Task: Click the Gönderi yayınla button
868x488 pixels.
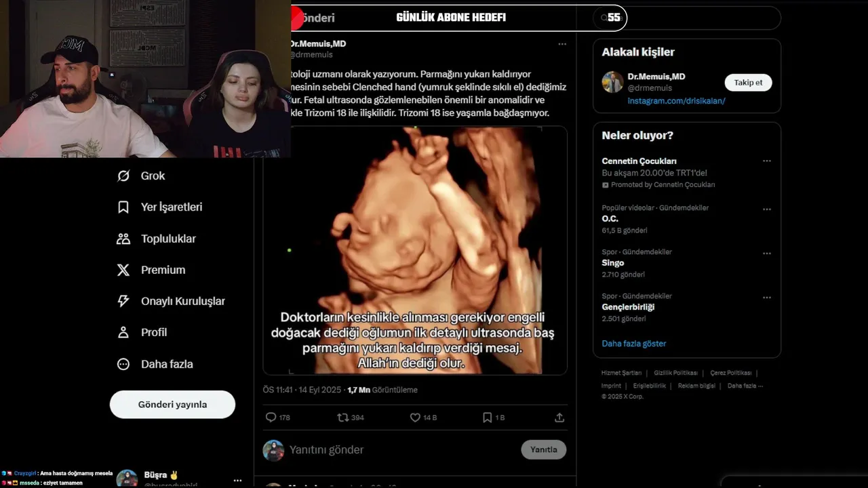Action: pos(172,405)
